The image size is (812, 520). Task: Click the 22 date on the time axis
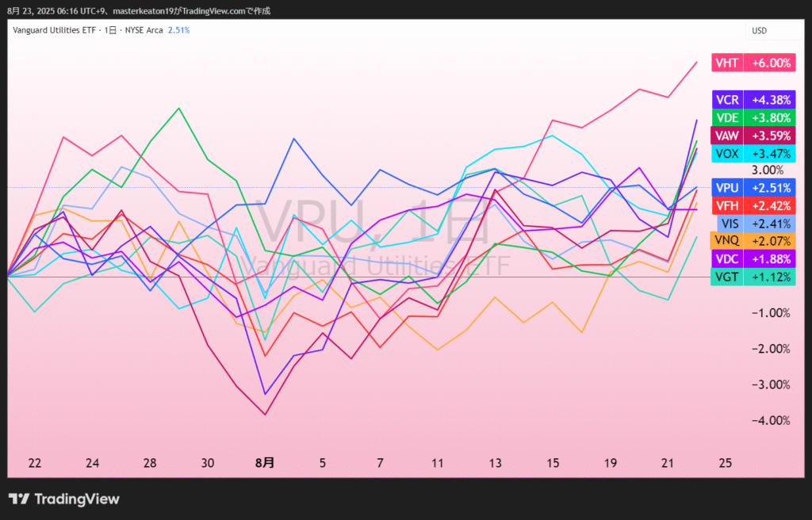coord(35,462)
